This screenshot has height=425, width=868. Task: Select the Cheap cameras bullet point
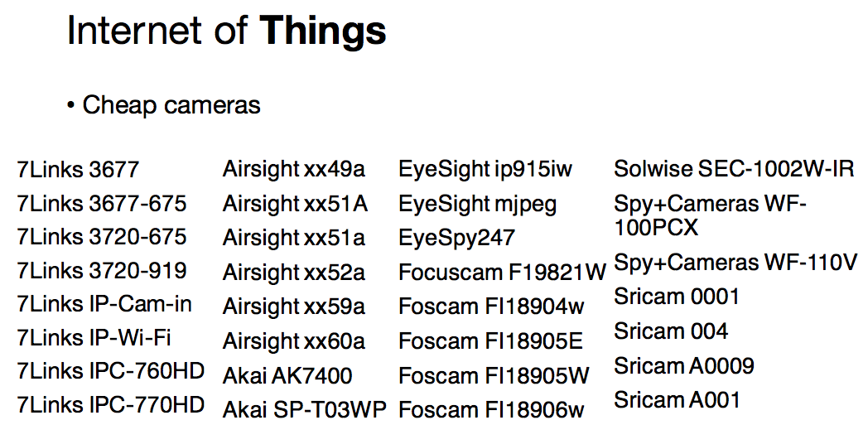(164, 105)
